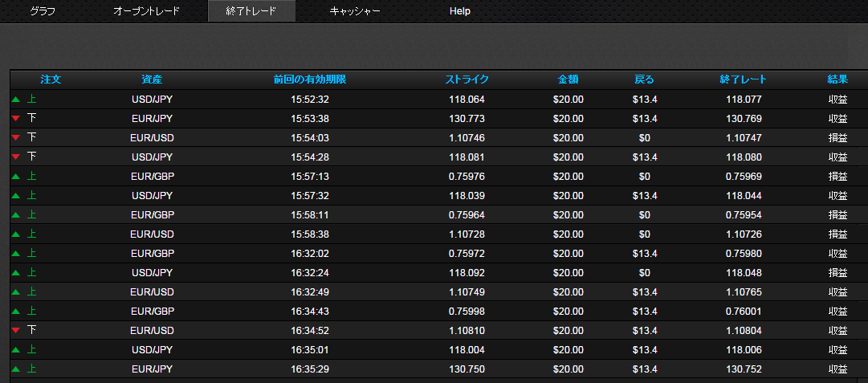This screenshot has width=868, height=383.
Task: Open the キャッシャー tab
Action: point(355,11)
